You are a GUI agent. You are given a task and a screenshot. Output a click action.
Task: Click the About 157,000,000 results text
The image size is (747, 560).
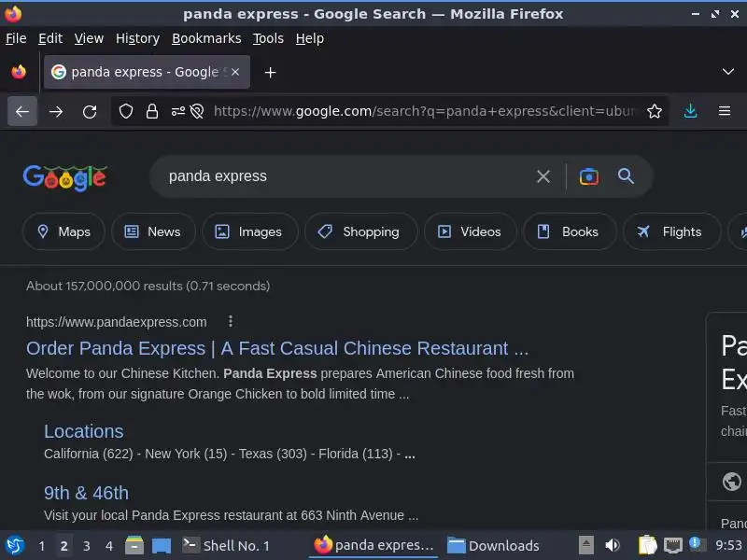click(x=148, y=287)
